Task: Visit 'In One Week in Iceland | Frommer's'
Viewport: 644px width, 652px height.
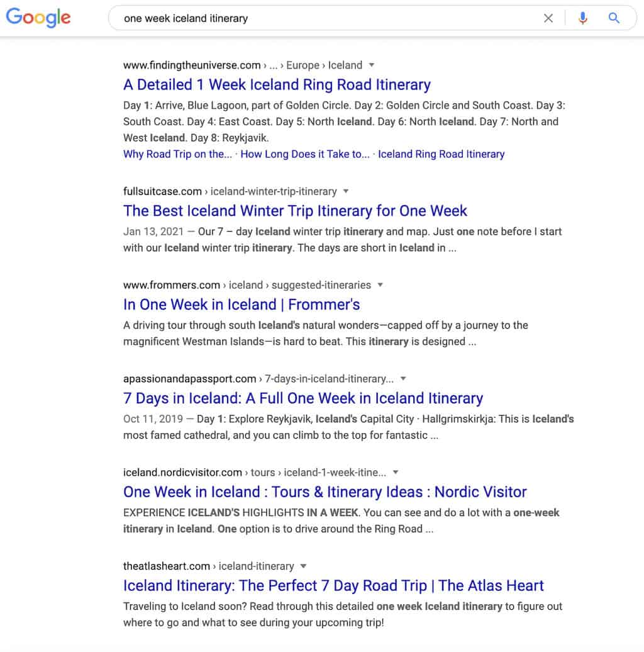Action: tap(241, 305)
